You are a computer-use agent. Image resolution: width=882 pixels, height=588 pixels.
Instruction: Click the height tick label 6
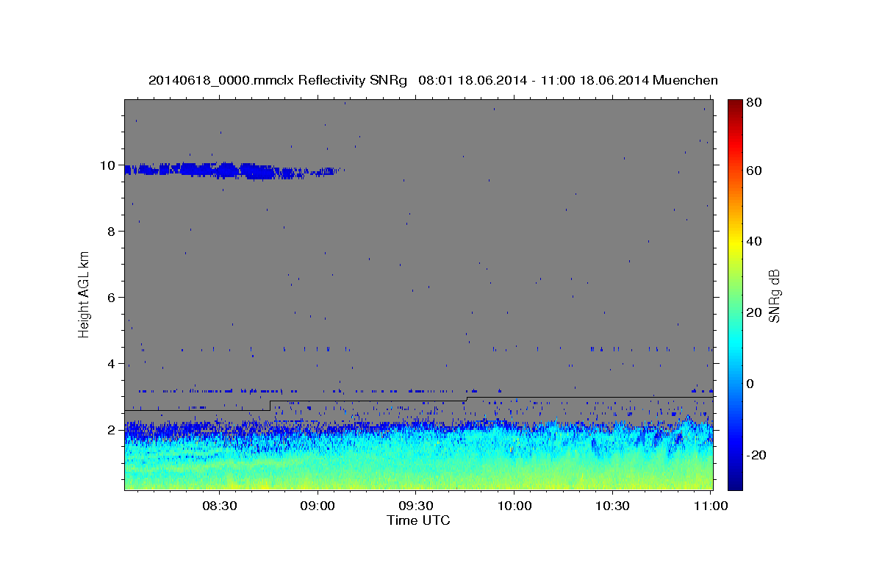click(x=110, y=298)
